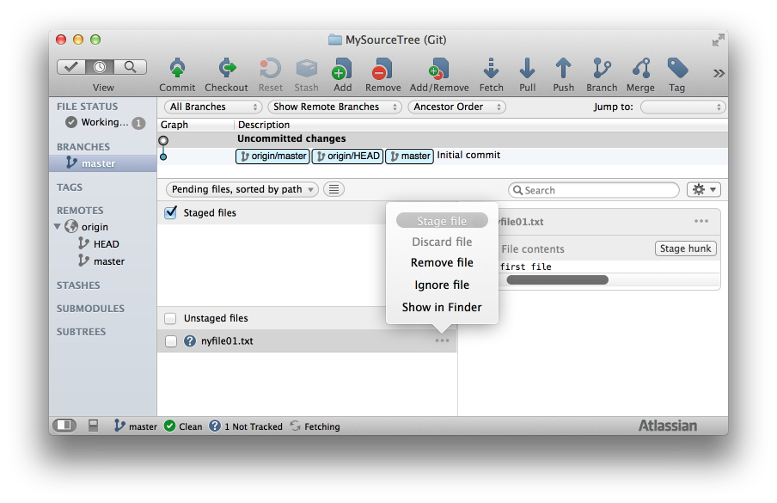Select the Uncommitted changes row
Image resolution: width=777 pixels, height=503 pixels.
(443, 139)
